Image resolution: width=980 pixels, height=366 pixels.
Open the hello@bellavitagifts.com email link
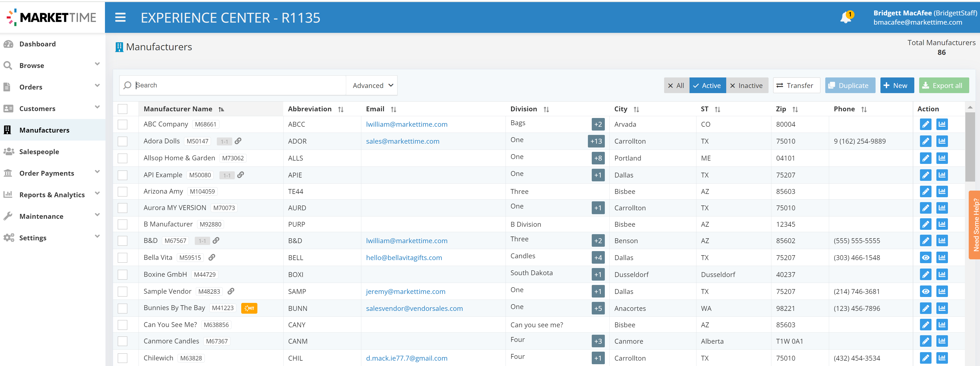404,258
